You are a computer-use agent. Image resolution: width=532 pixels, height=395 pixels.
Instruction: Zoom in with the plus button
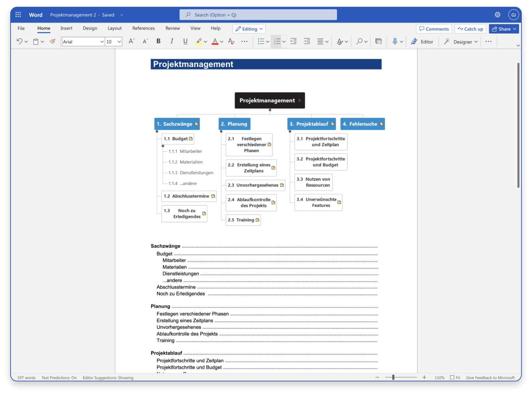[424, 377]
